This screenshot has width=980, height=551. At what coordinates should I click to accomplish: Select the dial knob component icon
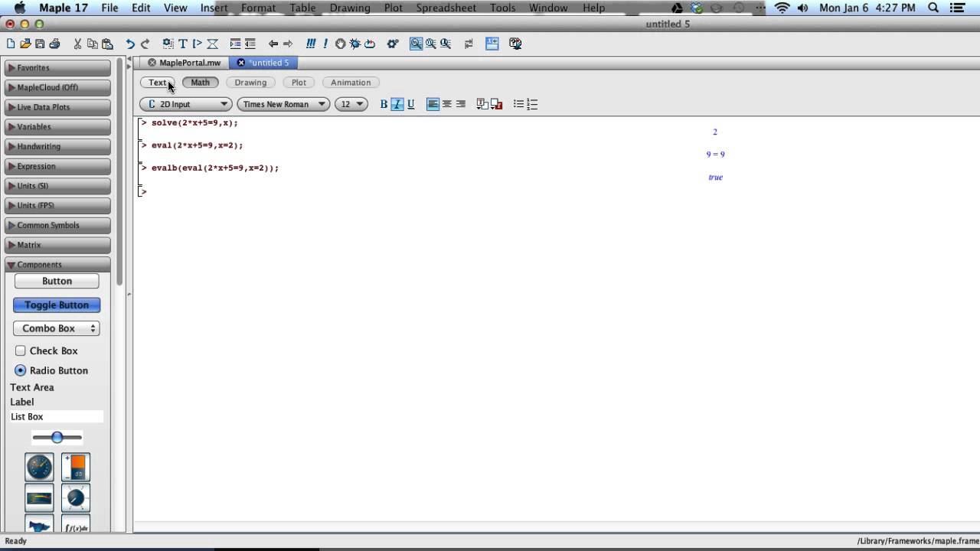76,498
